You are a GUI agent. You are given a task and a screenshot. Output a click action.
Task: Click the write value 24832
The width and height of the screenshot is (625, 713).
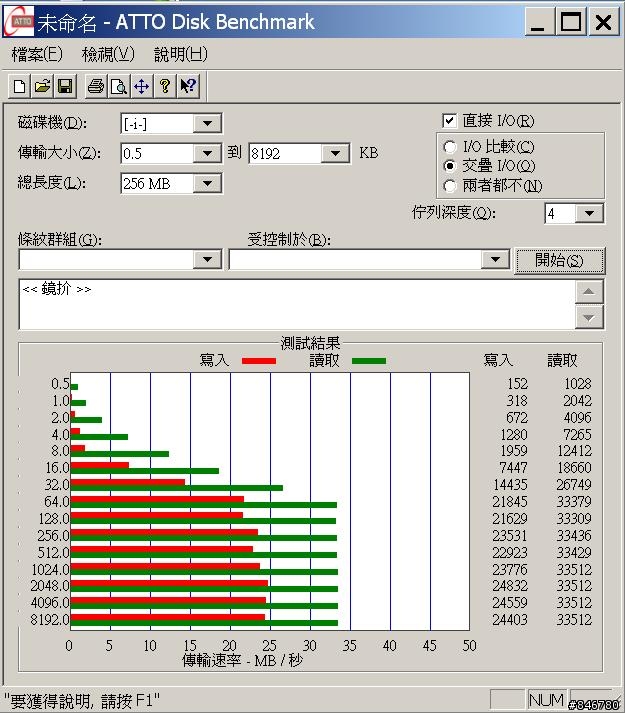509,586
